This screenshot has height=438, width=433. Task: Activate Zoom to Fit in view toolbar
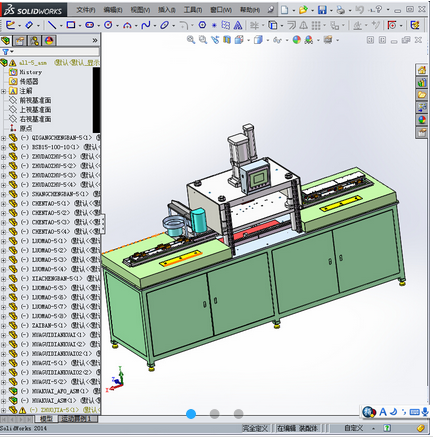point(191,40)
